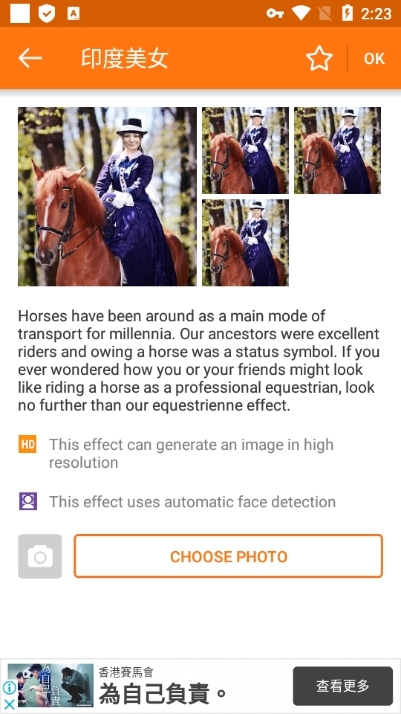Image resolution: width=401 pixels, height=714 pixels.
Task: Tap the shield checkmark status icon
Action: pos(46,14)
